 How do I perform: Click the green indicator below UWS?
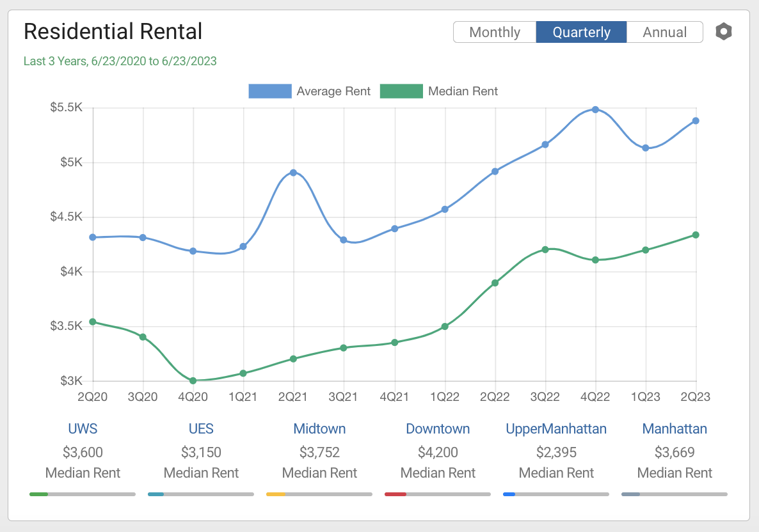click(x=38, y=494)
